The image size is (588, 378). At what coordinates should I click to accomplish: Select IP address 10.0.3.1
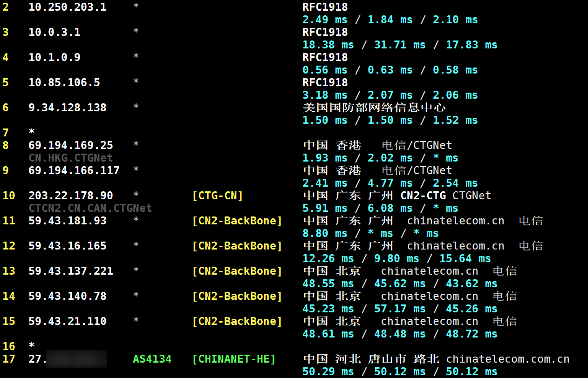coord(55,32)
